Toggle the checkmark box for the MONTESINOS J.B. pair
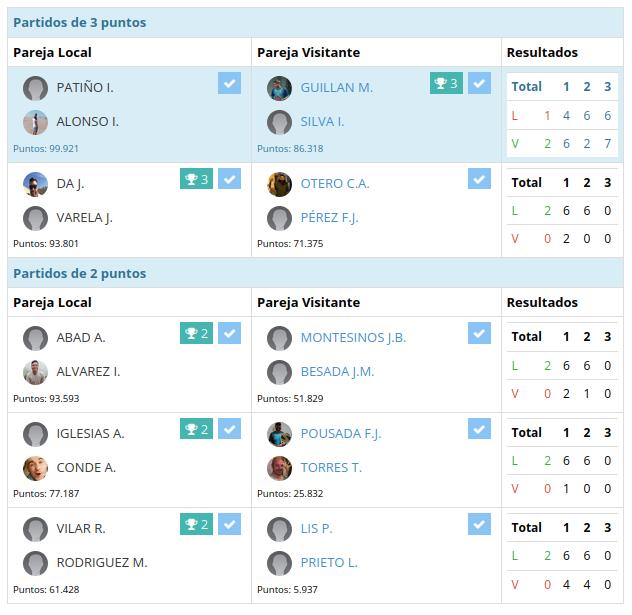This screenshot has height=615, width=632. tap(479, 333)
